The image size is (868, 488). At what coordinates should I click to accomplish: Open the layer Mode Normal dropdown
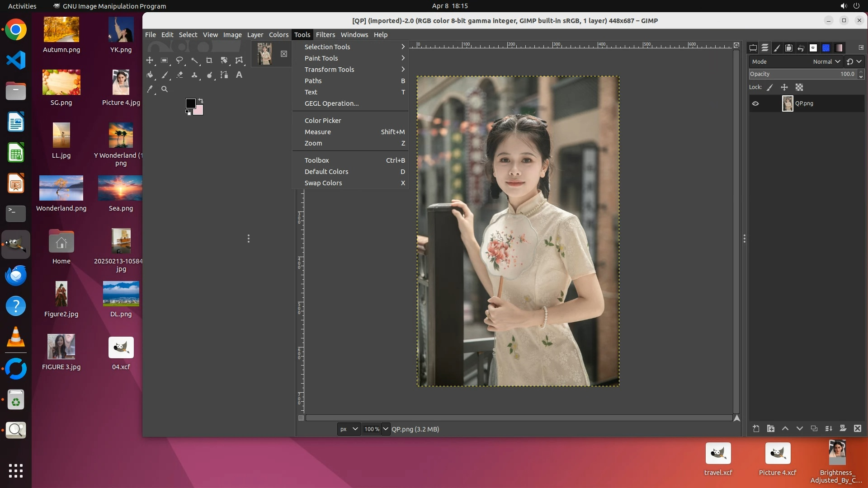tap(826, 61)
